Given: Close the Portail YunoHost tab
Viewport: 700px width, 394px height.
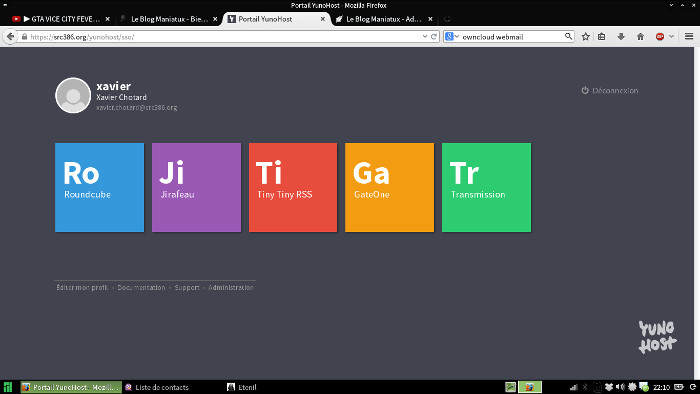Looking at the screenshot, I should (x=323, y=19).
